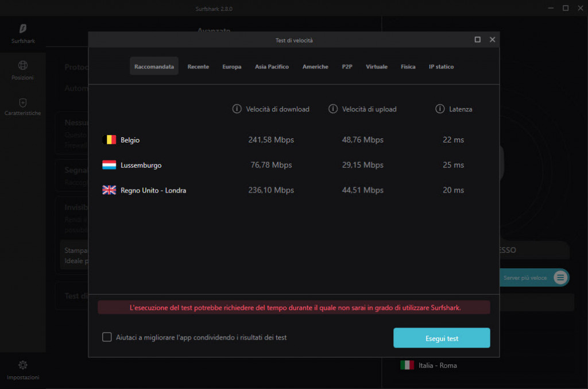
Task: Select the Raccomandata tab
Action: coord(154,67)
